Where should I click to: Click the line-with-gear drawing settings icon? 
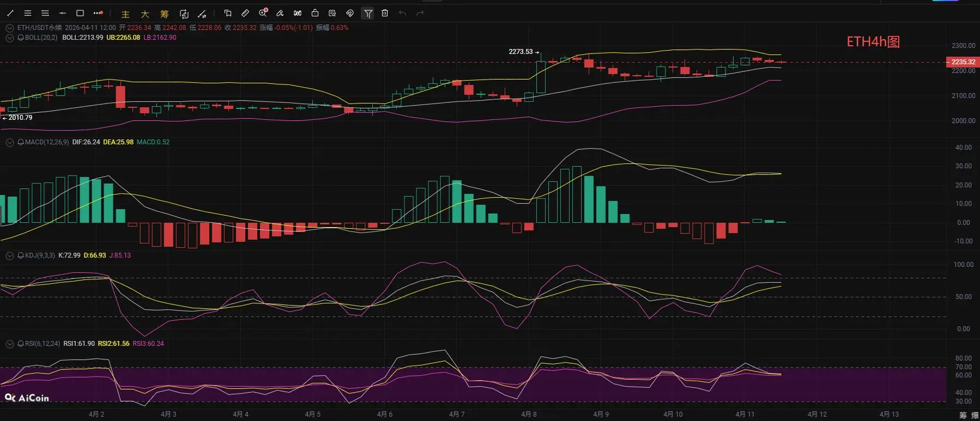(x=202, y=14)
